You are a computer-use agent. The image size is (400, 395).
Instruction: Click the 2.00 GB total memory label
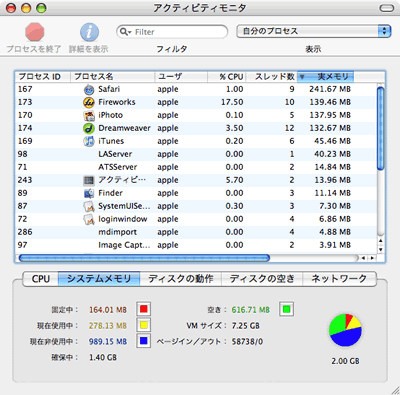pyautogui.click(x=345, y=361)
